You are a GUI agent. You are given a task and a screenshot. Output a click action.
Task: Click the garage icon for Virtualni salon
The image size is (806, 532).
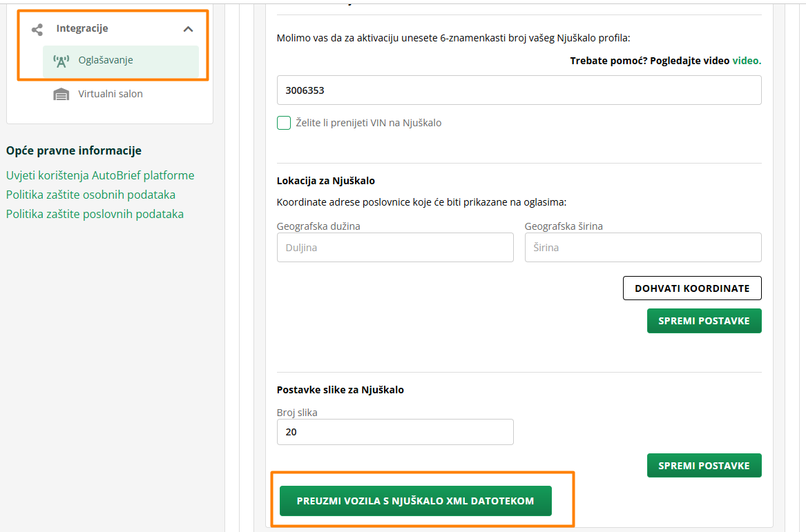pyautogui.click(x=61, y=95)
